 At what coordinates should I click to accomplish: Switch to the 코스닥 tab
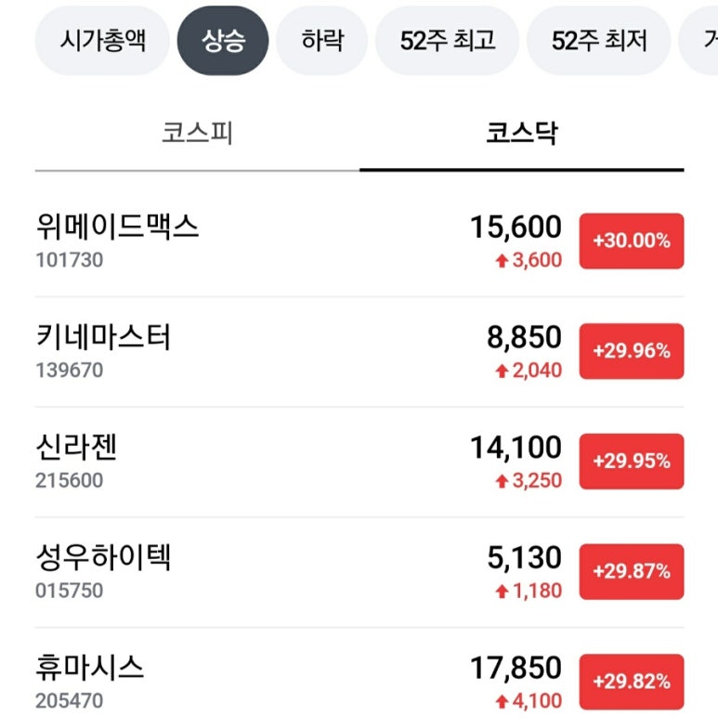[522, 134]
